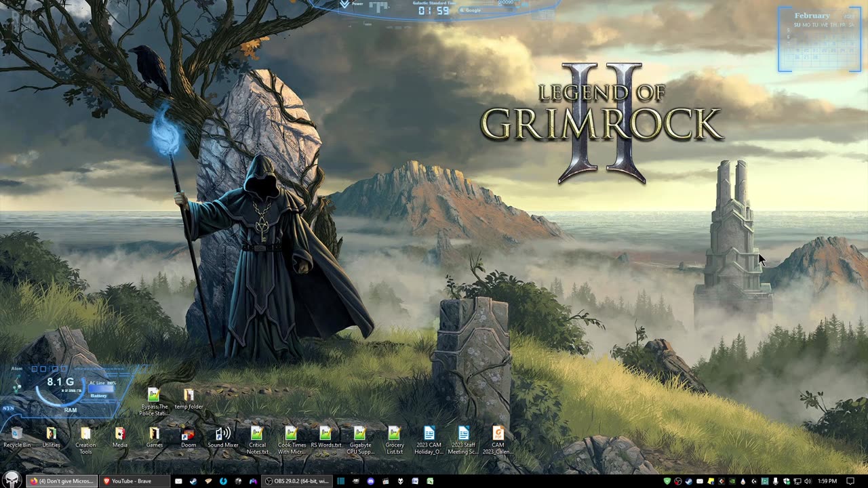868x488 pixels.
Task: Select the 2023 CAM Holiday document
Action: pos(429,440)
